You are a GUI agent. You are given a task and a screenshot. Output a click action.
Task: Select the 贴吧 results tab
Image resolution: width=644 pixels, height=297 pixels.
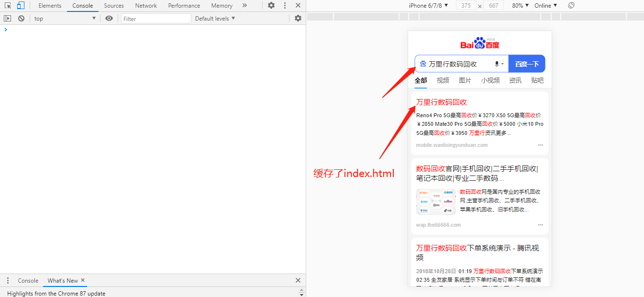pos(537,80)
